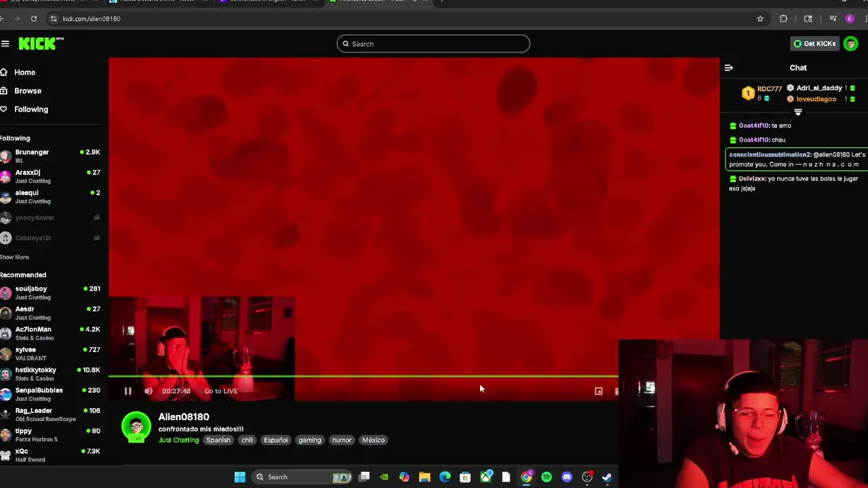Seek on the green video progress bar
This screenshot has width=868, height=488.
click(x=363, y=376)
